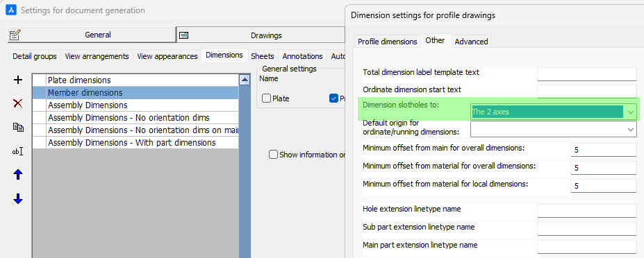
Task: Click the list scrollbar up arrow
Action: pos(245,80)
